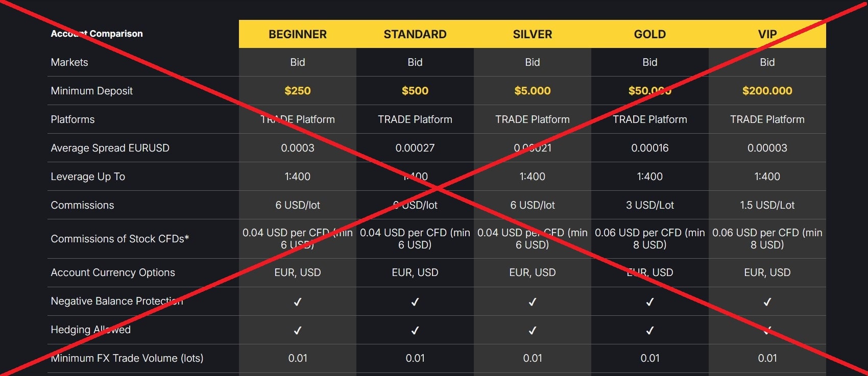The image size is (868, 376).
Task: Click the VIP account header
Action: click(767, 34)
